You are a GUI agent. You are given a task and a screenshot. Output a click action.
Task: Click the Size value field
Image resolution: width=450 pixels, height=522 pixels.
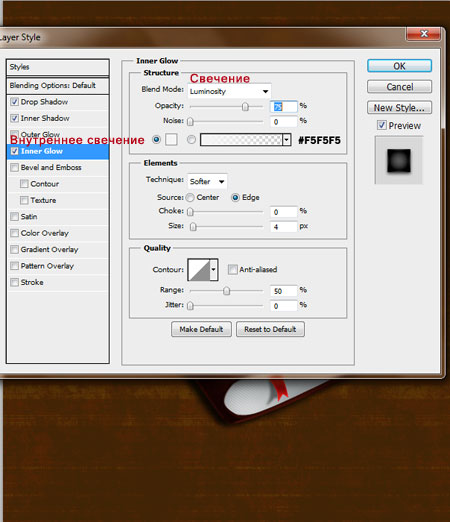coord(283,227)
